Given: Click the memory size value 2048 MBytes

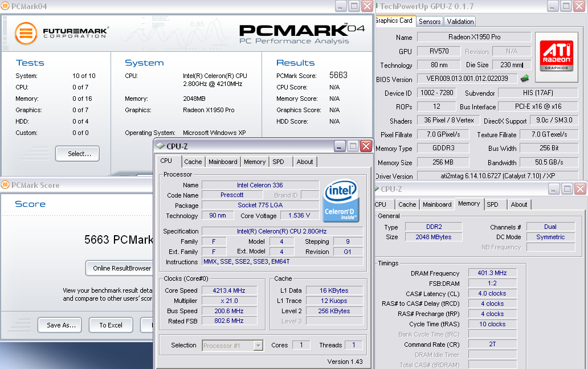Looking at the screenshot, I should (x=434, y=237).
